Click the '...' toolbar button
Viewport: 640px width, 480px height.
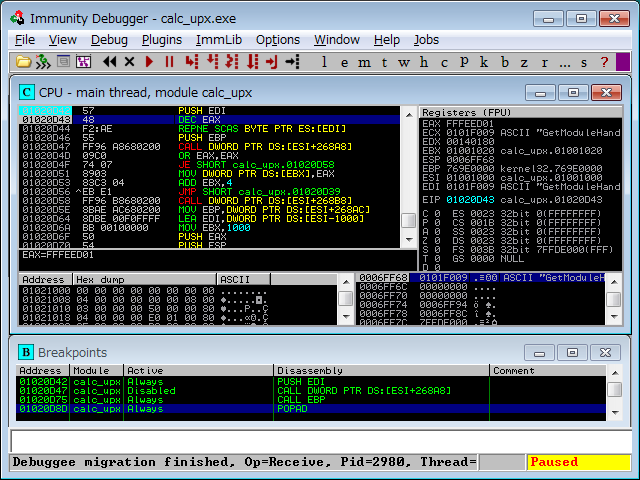coord(565,62)
